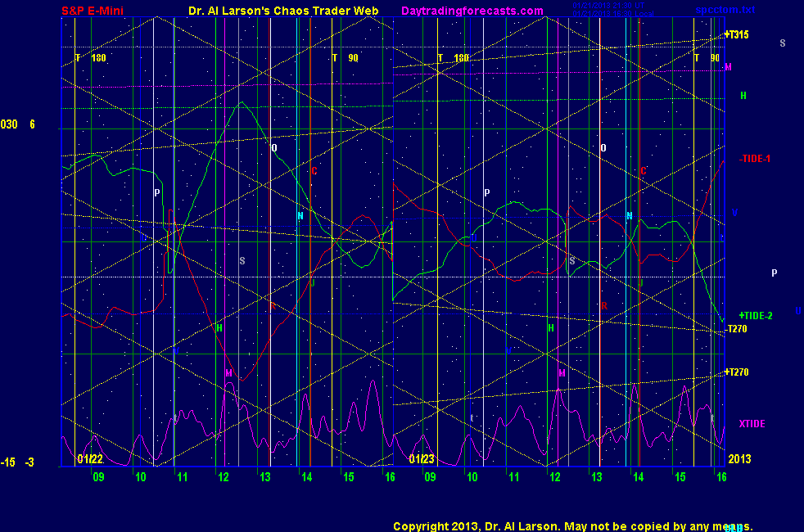This screenshot has width=804, height=532.
Task: Click the white P label outside chart's right edge
Action: [x=775, y=273]
